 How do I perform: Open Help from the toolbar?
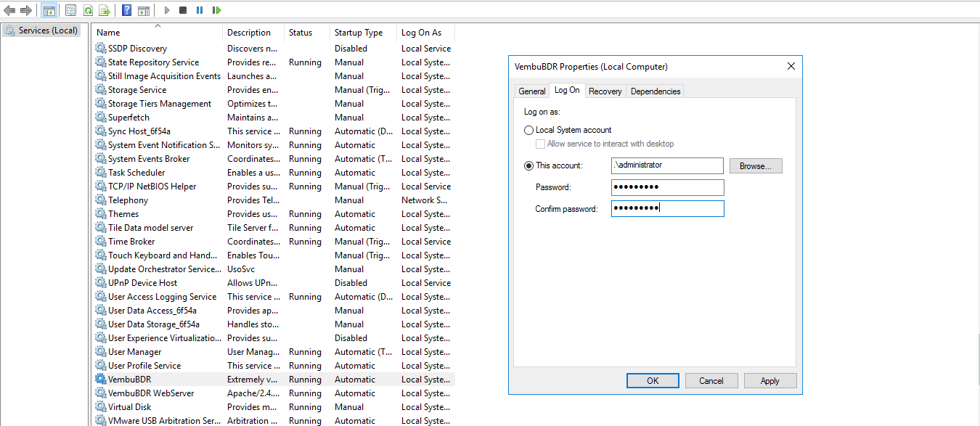point(127,10)
